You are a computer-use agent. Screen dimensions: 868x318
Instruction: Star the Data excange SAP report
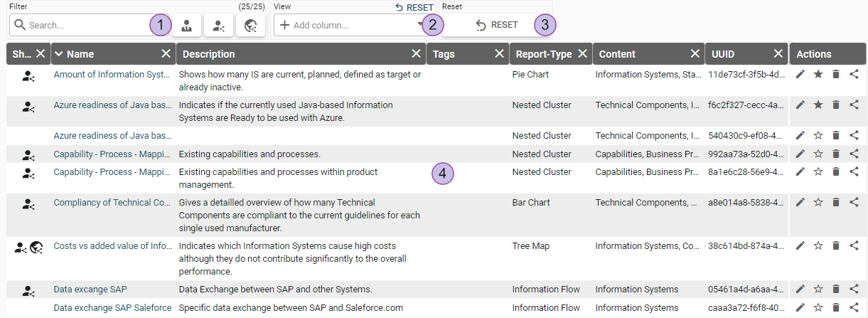(x=818, y=290)
